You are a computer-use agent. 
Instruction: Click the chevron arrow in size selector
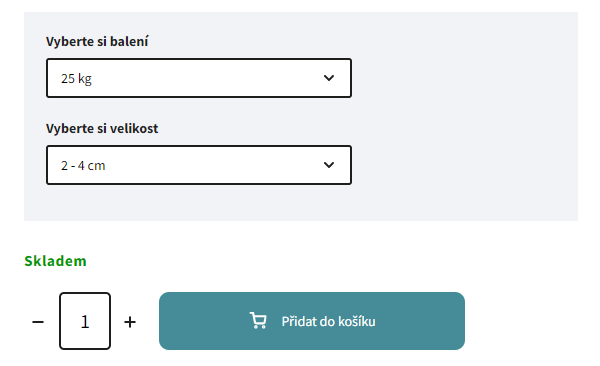pos(329,165)
